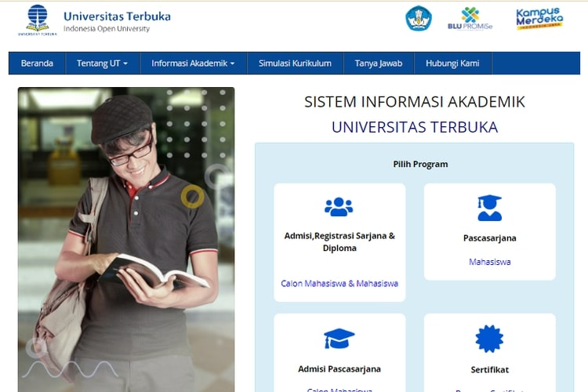This screenshot has width=588, height=392.
Task: Open the Simulasi Kurikulum menu item
Action: tap(295, 64)
